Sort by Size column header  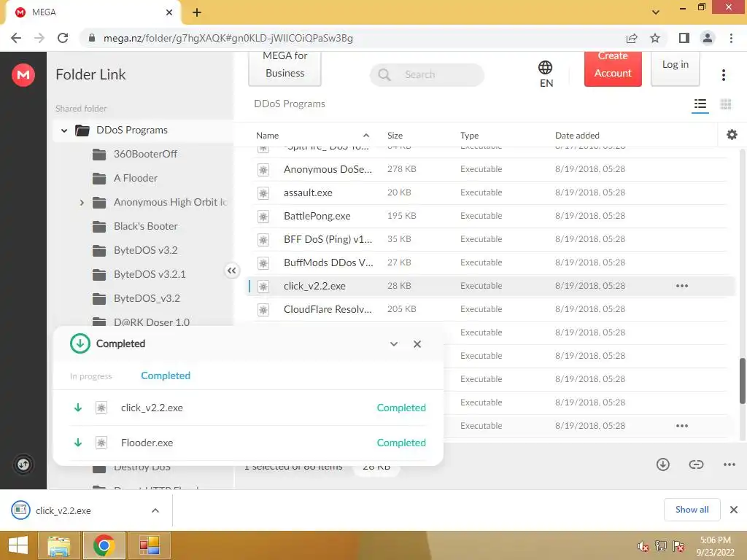395,135
